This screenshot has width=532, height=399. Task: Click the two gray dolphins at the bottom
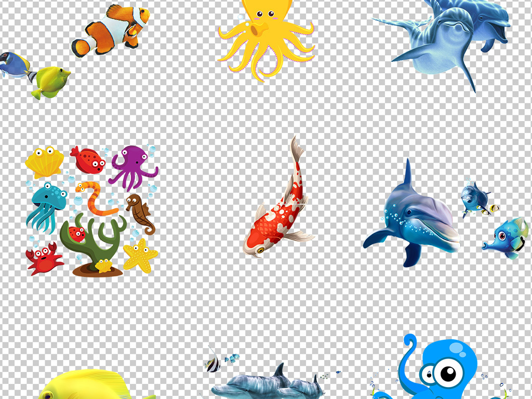tap(270, 385)
